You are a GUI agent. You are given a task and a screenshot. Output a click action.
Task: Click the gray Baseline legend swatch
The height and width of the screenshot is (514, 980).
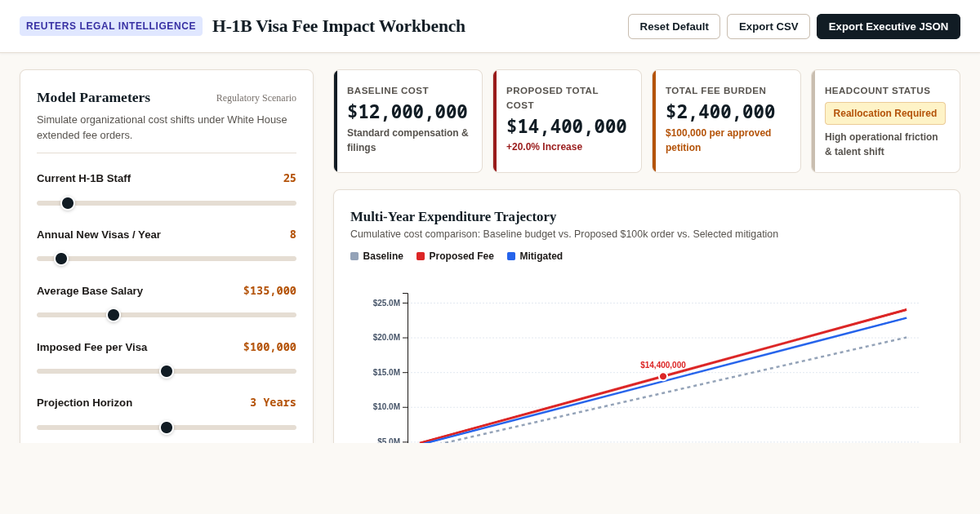[354, 256]
